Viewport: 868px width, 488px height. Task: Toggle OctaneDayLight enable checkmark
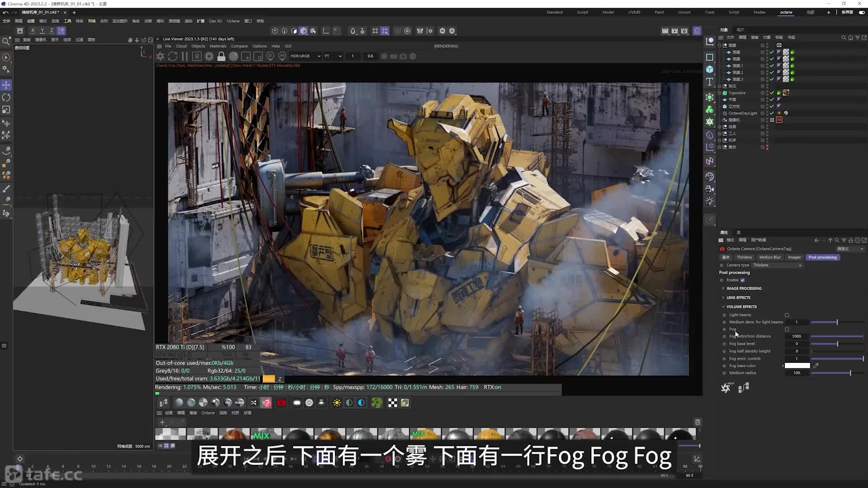[772, 113]
